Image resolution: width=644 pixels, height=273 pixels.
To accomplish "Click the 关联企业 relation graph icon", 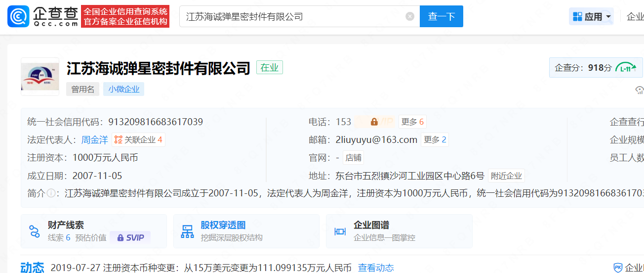I will 119,140.
